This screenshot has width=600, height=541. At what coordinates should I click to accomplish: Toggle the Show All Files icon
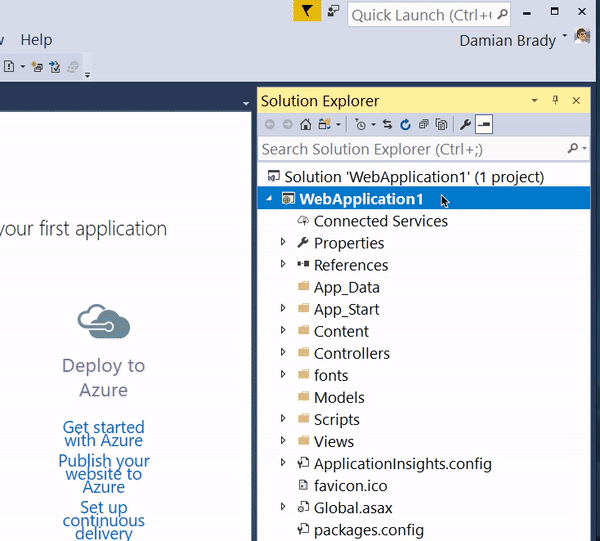(441, 124)
